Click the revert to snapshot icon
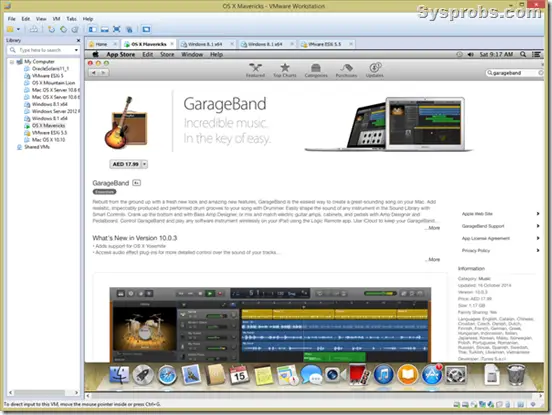 63,29
